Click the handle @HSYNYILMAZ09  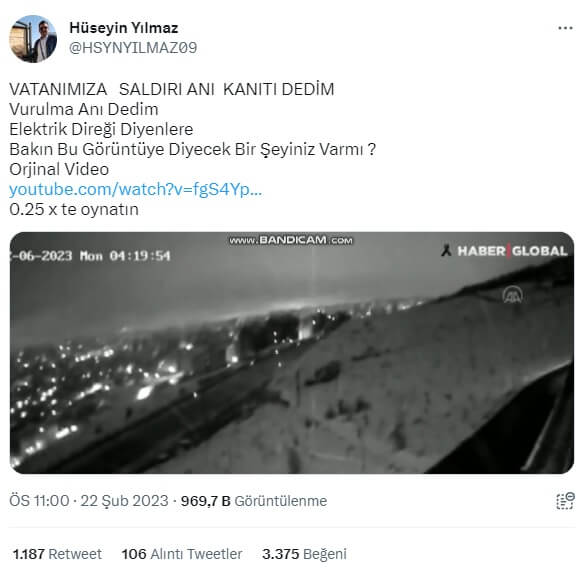[x=133, y=48]
